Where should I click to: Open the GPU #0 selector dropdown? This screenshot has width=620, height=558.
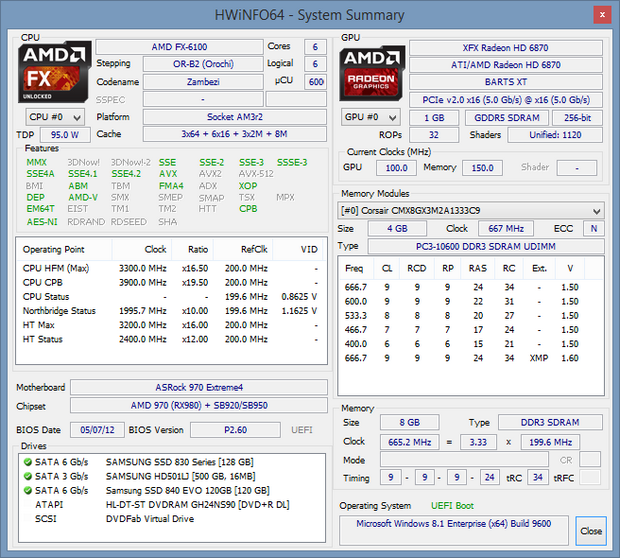pos(370,117)
